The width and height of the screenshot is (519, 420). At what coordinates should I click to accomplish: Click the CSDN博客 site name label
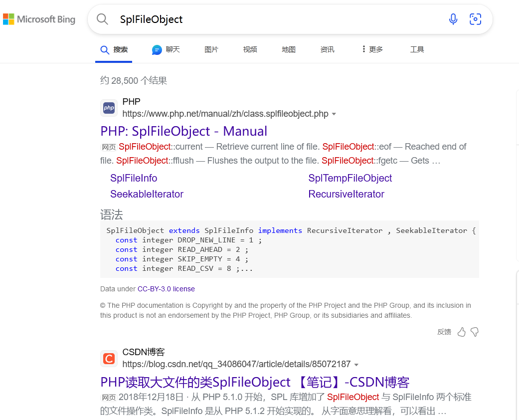[144, 352]
